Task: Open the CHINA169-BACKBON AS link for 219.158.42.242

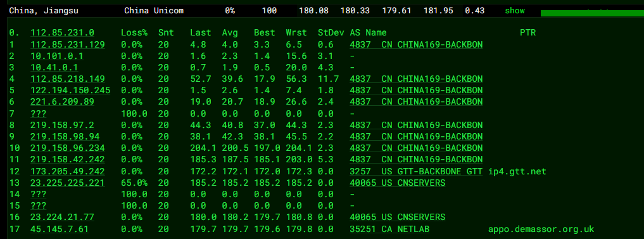Action: (x=416, y=160)
